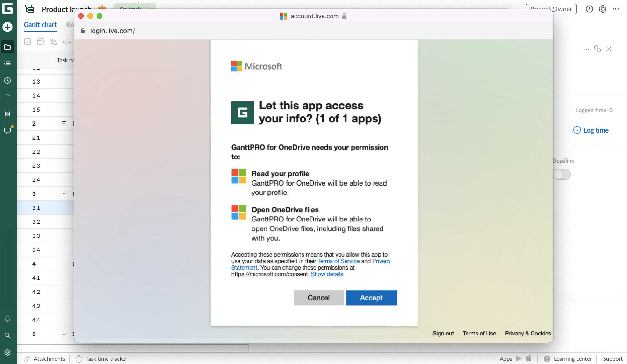Click Log time in the details panel
This screenshot has width=627, height=364.
pos(591,130)
